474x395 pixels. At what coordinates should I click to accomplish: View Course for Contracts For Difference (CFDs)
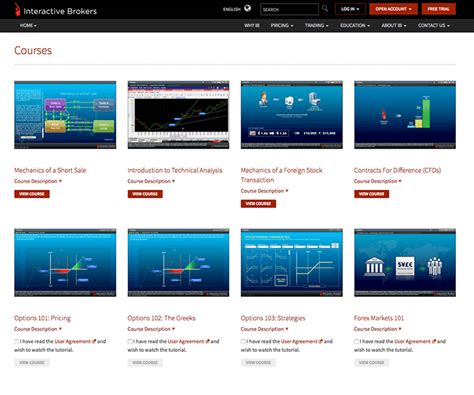(372, 194)
